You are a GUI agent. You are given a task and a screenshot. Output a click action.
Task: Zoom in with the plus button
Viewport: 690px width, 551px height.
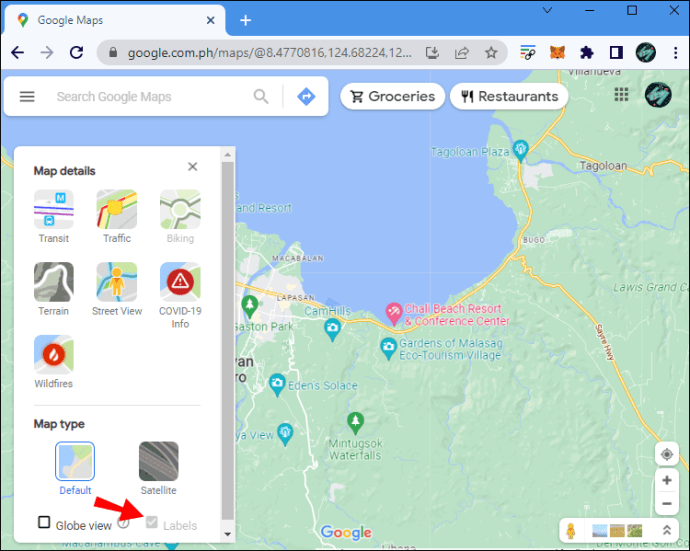tap(667, 480)
